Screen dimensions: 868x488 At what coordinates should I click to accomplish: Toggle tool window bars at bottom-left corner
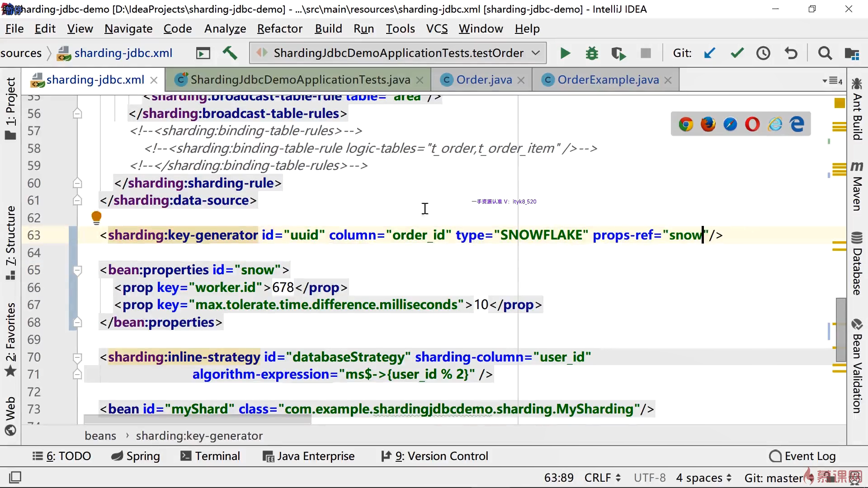(x=15, y=477)
